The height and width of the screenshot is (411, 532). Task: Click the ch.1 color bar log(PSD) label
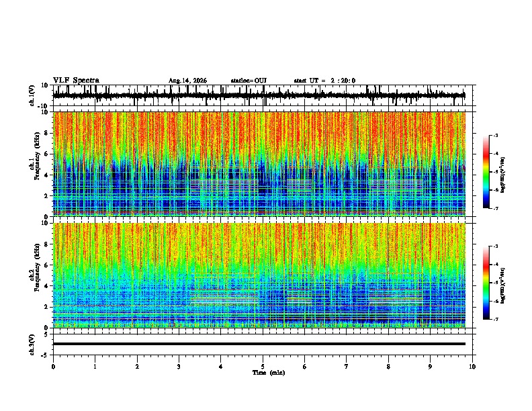pos(503,175)
